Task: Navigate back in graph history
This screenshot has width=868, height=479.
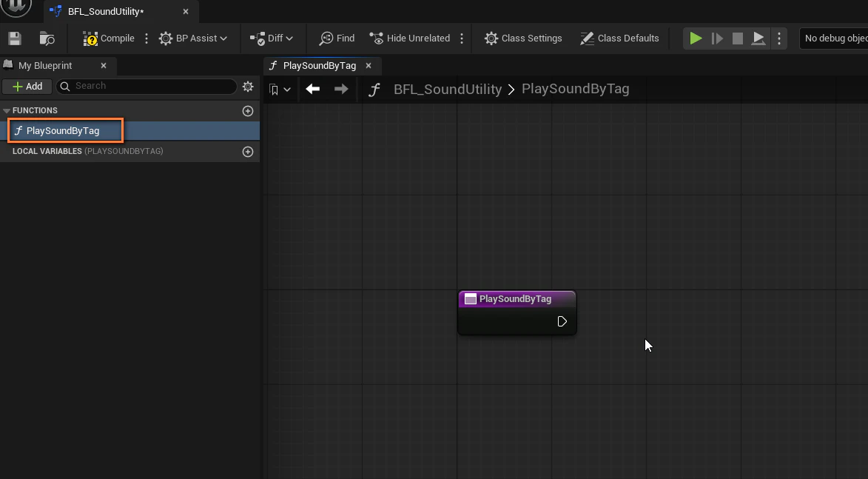Action: point(313,89)
